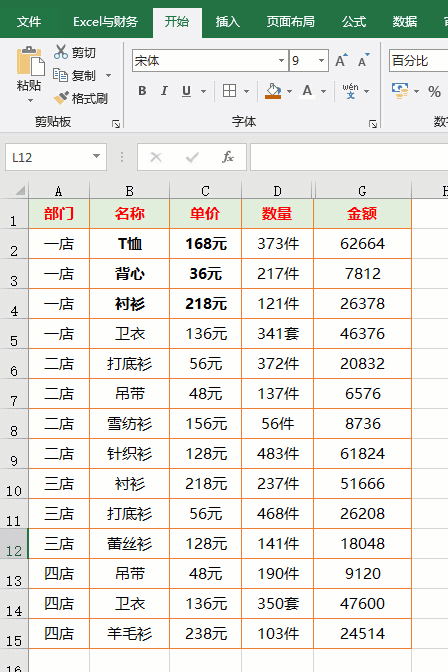Screen dimensions: 448x672
Task: Click the Insert Function fx icon
Action: [228, 157]
